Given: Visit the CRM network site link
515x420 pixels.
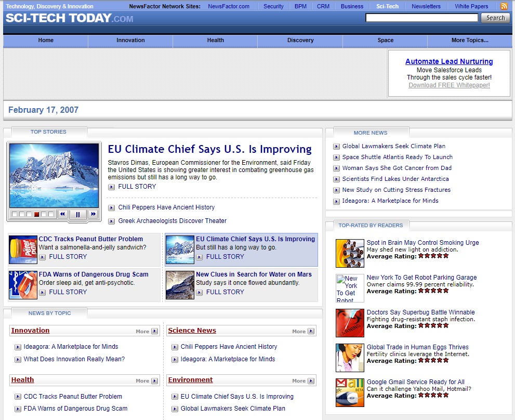Looking at the screenshot, I should click(323, 6).
